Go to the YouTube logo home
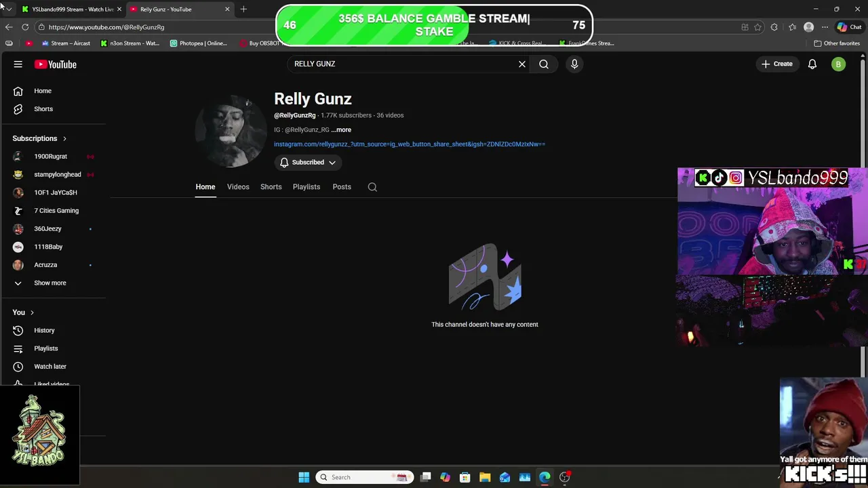The height and width of the screenshot is (488, 868). (56, 64)
